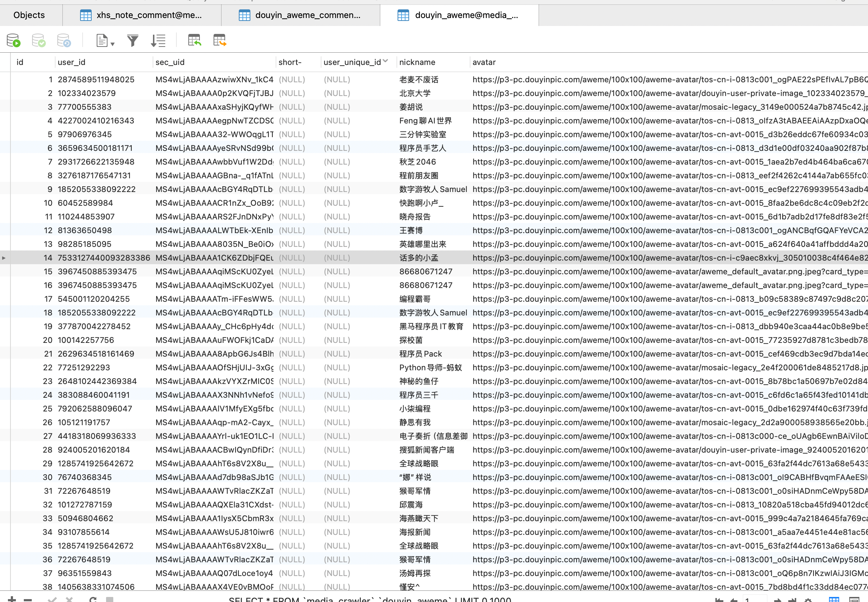
Task: Open the Filter funnel tool
Action: [133, 40]
